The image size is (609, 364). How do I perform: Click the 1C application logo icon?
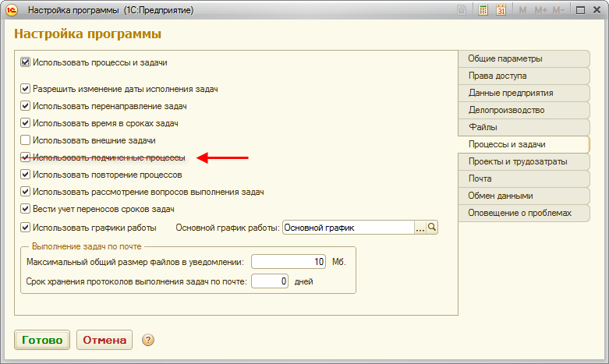click(x=12, y=10)
